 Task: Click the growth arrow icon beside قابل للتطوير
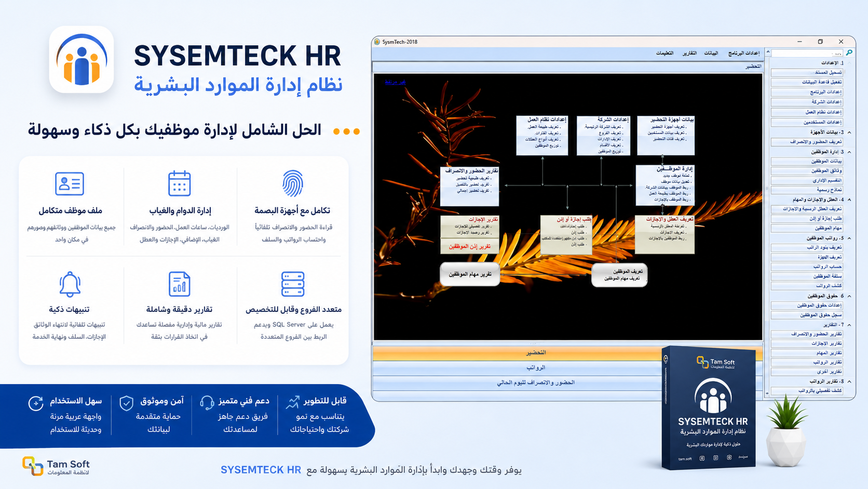point(293,402)
